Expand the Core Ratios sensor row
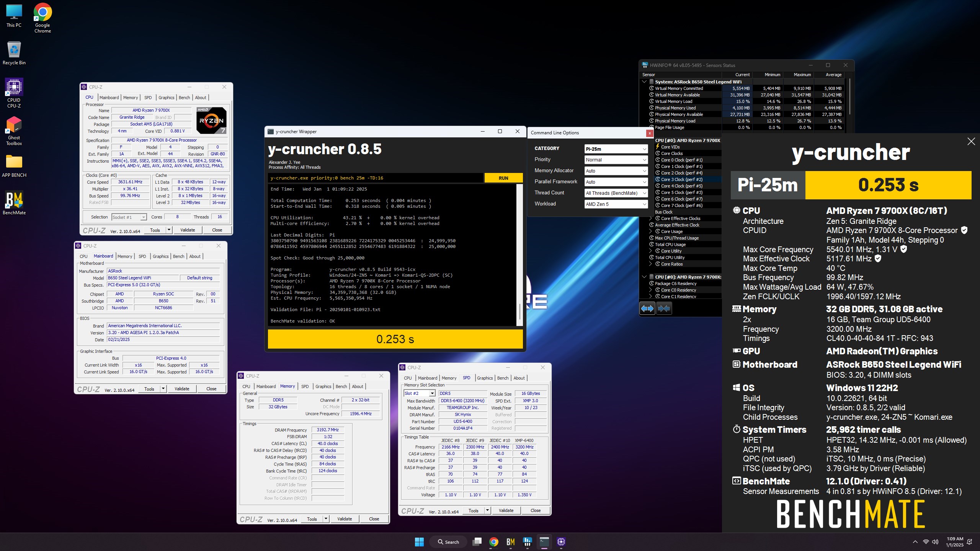The image size is (980, 551). 650,264
